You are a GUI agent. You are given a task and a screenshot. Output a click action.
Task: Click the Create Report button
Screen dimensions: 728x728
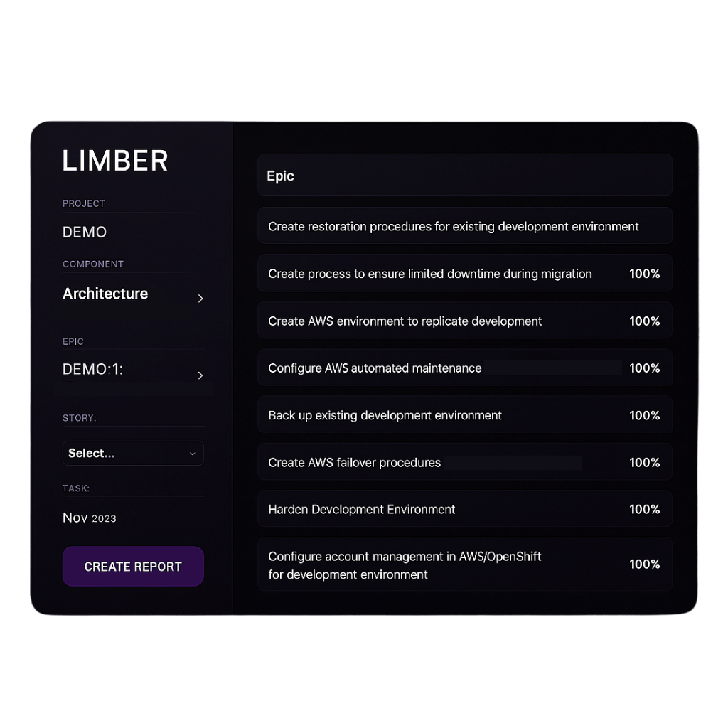point(133,567)
